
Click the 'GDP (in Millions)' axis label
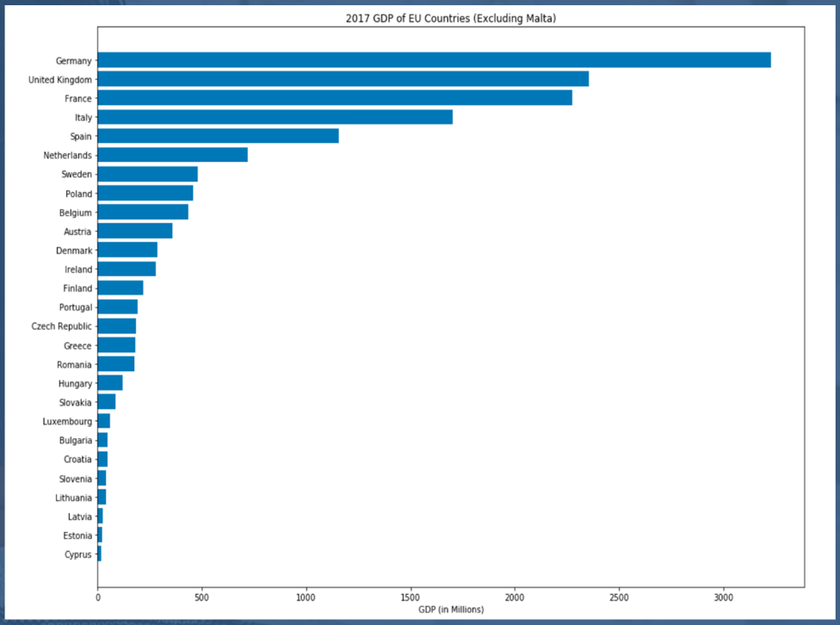[x=451, y=610]
